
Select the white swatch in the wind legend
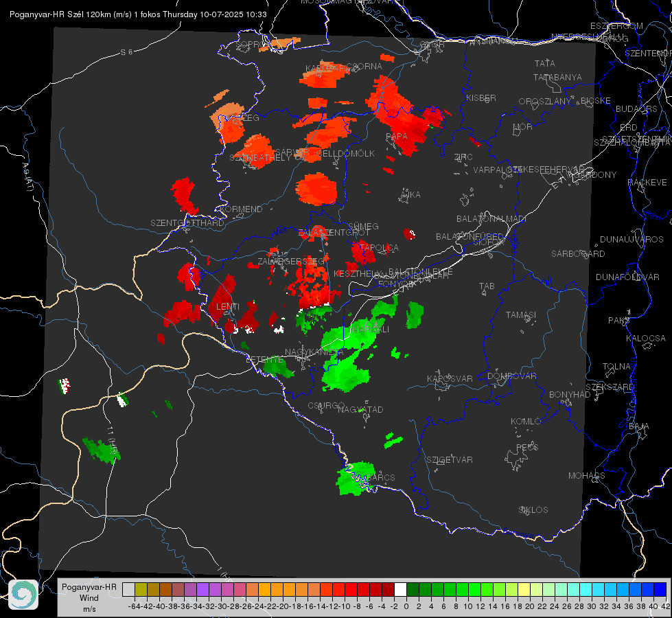coord(400,589)
